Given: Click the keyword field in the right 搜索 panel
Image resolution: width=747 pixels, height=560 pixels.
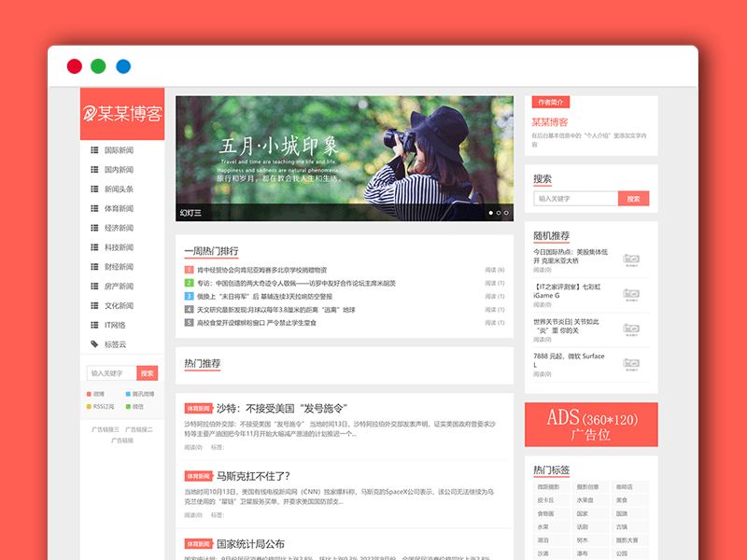Looking at the screenshot, I should click(x=575, y=199).
